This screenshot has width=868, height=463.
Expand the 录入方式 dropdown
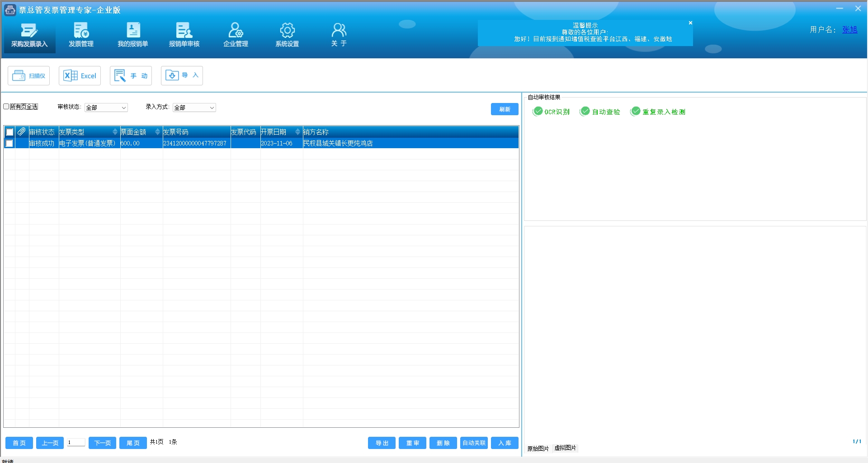tap(194, 108)
